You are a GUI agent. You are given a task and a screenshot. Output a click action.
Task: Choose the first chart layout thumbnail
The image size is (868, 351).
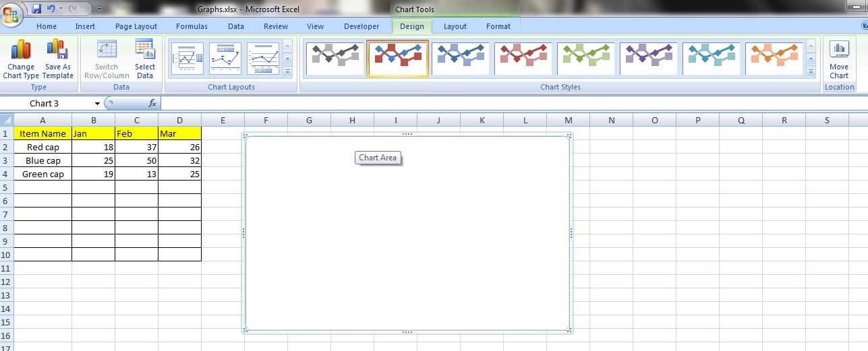pos(187,59)
